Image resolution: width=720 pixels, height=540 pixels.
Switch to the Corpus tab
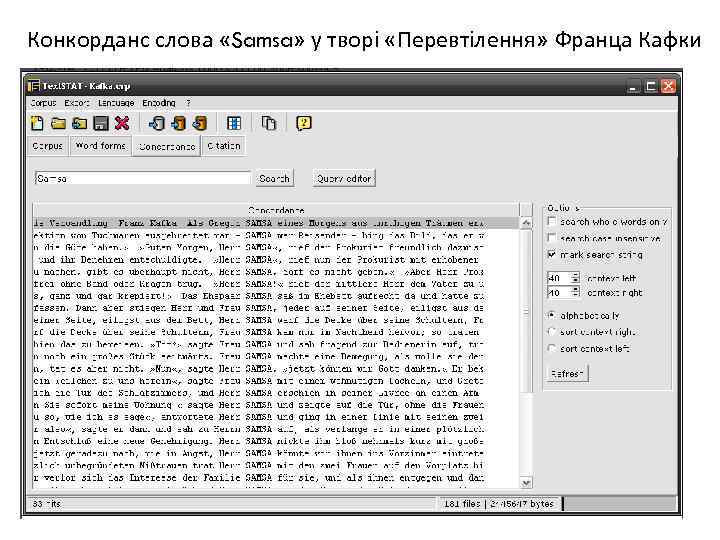48,146
